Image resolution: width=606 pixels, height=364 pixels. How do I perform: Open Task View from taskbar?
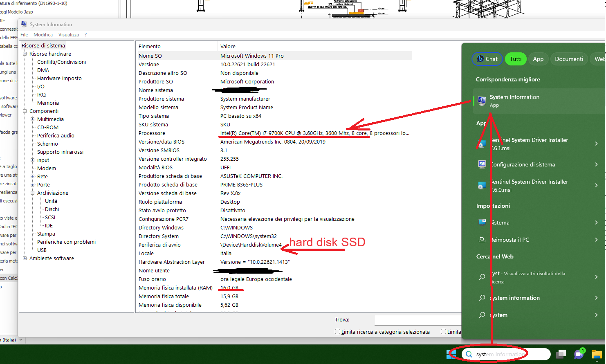[x=561, y=354]
